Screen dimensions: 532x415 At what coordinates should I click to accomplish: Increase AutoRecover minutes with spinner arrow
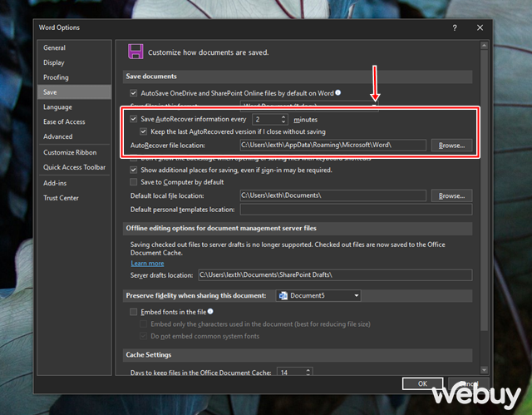pyautogui.click(x=284, y=117)
